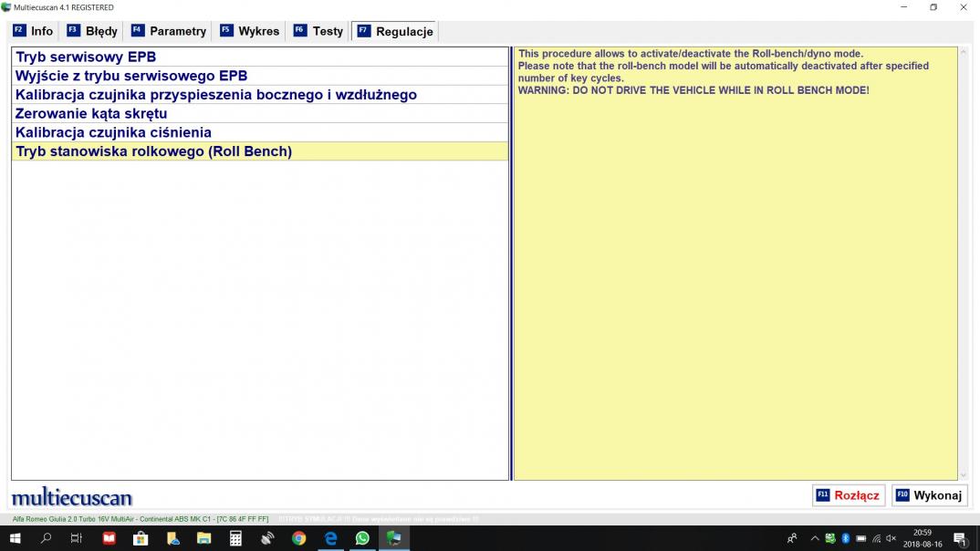Select Tryb stanowiska rolkowego (Roll Bench)
Screen dimensions: 980x551
click(x=260, y=151)
